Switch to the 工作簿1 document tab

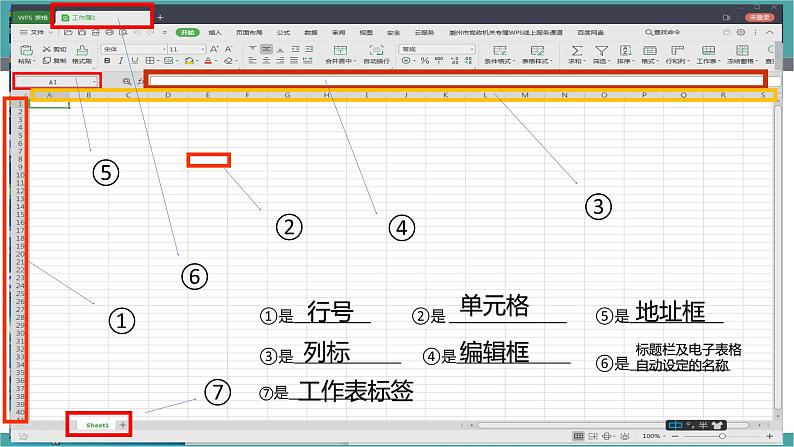click(101, 17)
